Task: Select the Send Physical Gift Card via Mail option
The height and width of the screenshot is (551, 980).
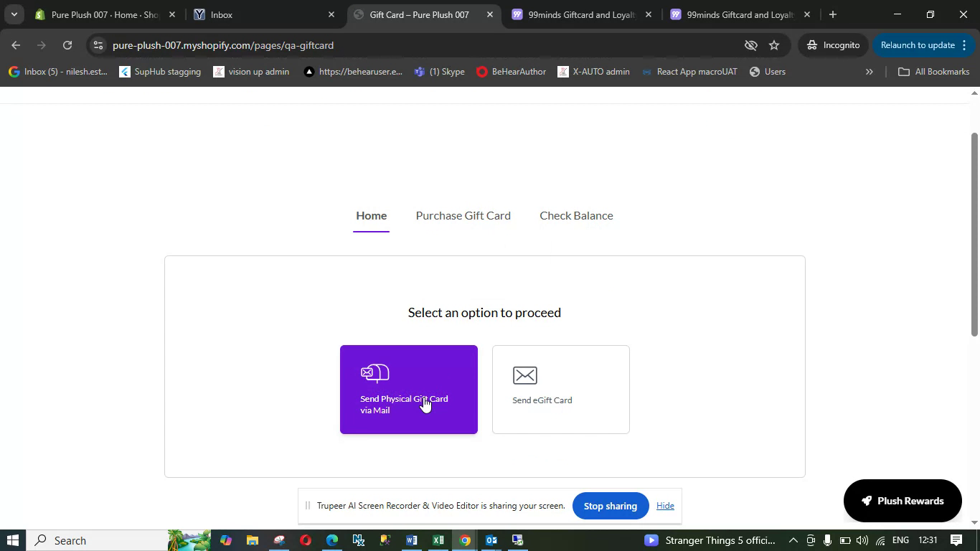Action: point(408,390)
